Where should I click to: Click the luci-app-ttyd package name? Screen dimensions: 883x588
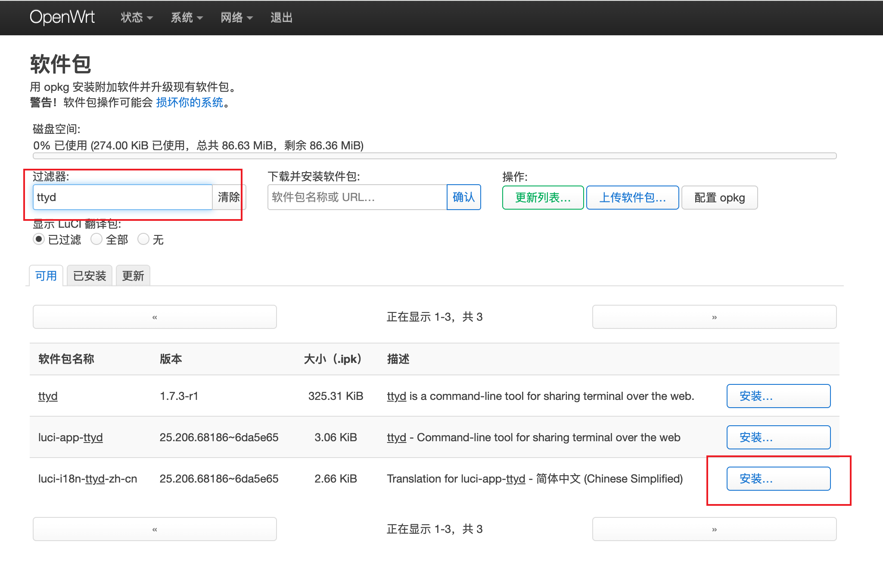coord(70,437)
